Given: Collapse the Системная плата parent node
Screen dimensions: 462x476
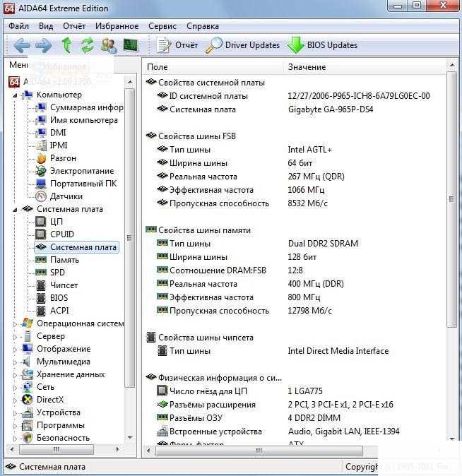Looking at the screenshot, I should 15,210.
